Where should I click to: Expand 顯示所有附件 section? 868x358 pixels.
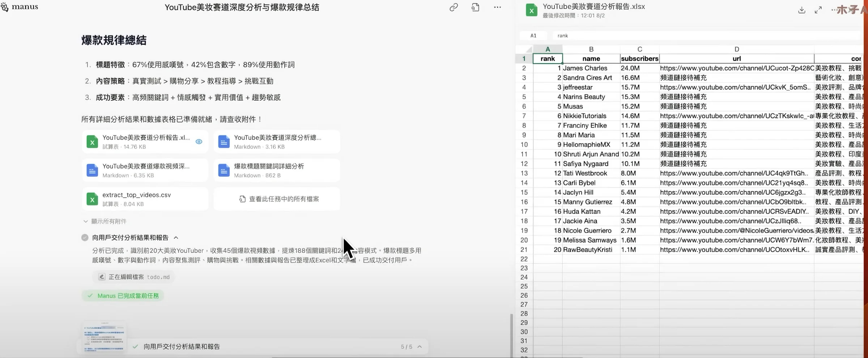point(105,221)
